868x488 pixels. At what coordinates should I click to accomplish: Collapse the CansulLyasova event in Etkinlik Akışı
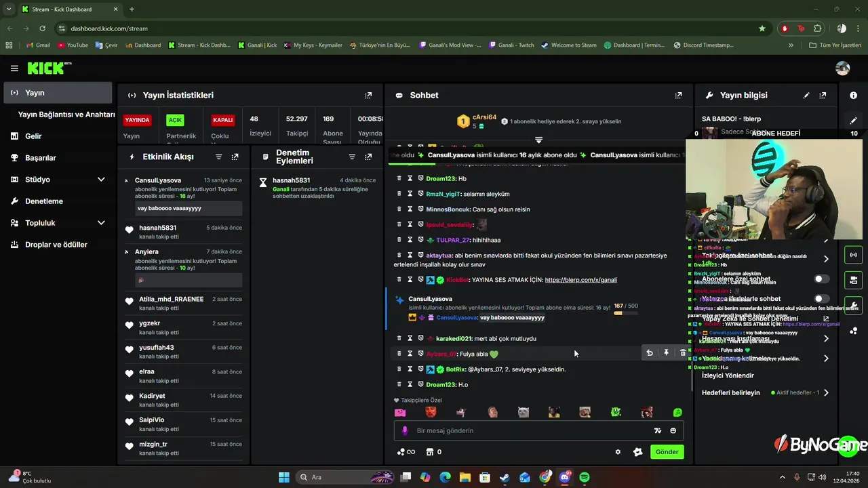click(x=126, y=180)
